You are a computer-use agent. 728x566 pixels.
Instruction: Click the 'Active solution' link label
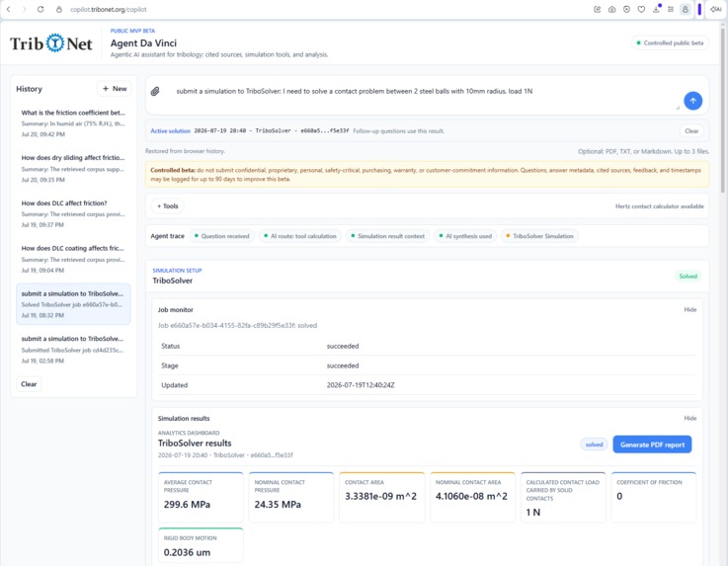[170, 131]
